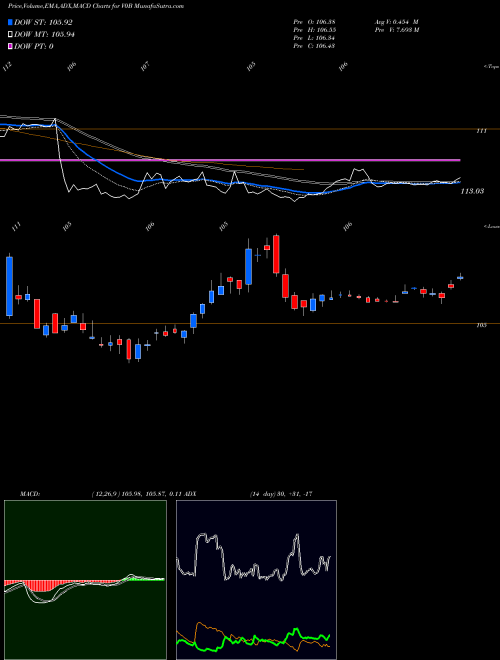Viewport: 500px width, 660px height.
Task: Click the 113.03 value beside the EMA lines
Action: [472, 191]
